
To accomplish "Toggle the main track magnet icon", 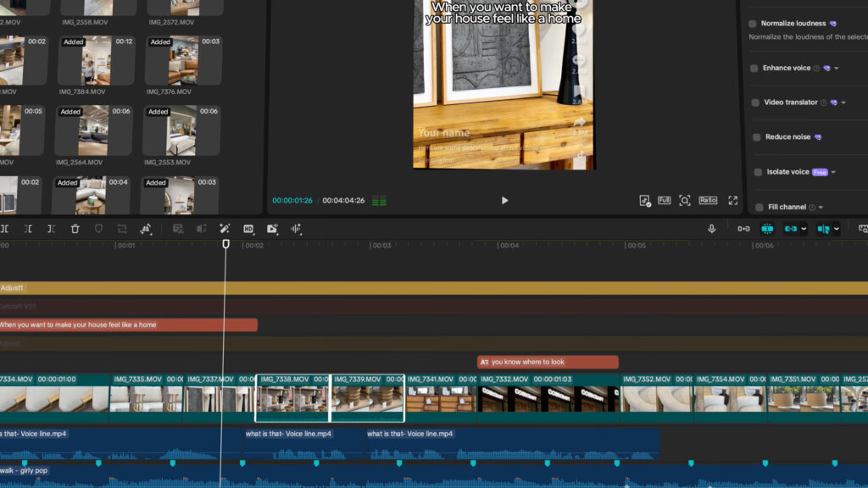I will coord(743,229).
